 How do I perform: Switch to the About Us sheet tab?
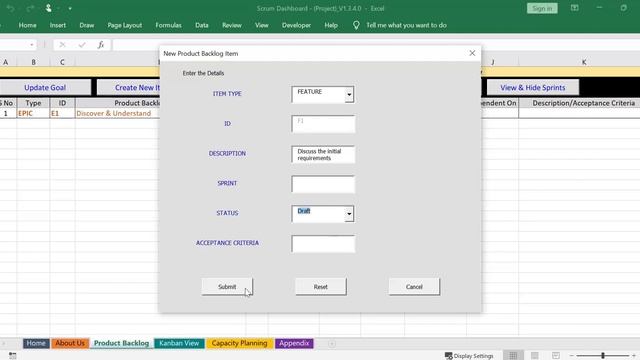(70, 343)
